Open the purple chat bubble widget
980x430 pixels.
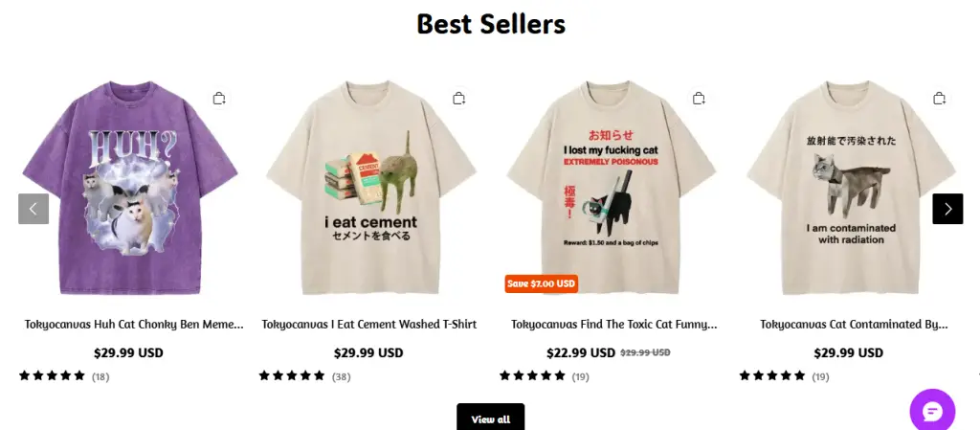click(x=932, y=411)
